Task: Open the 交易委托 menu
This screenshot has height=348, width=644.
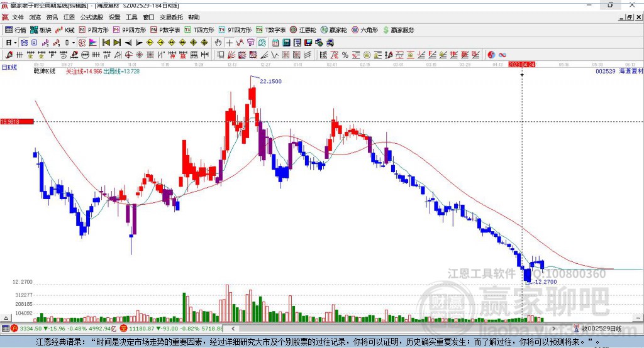Action: click(171, 17)
